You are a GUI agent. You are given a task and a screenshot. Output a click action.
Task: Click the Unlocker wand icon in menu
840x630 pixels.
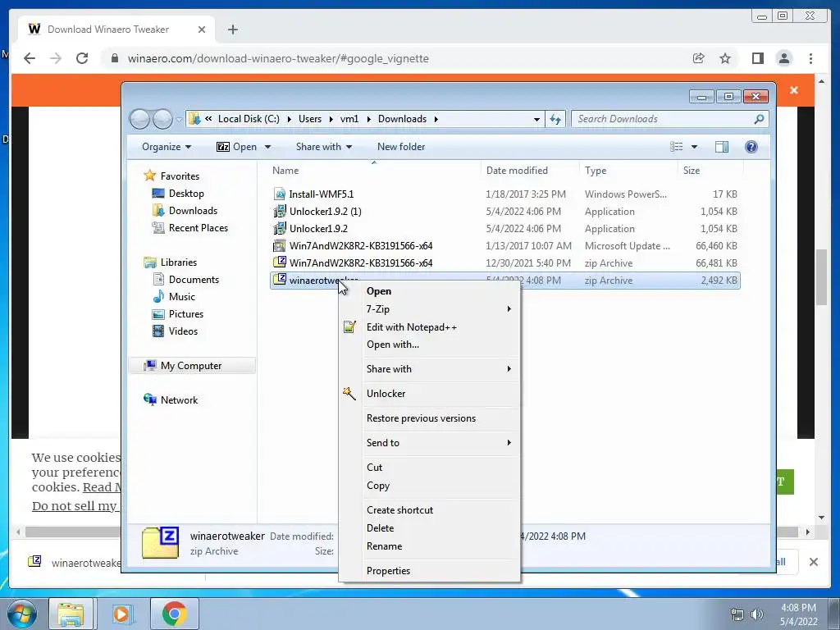point(349,394)
